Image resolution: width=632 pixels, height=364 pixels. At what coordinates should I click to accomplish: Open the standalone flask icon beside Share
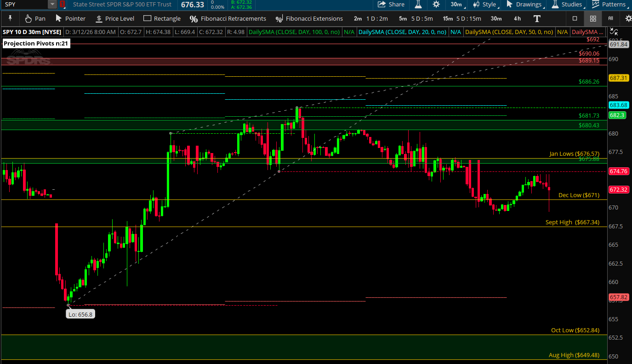tap(418, 5)
